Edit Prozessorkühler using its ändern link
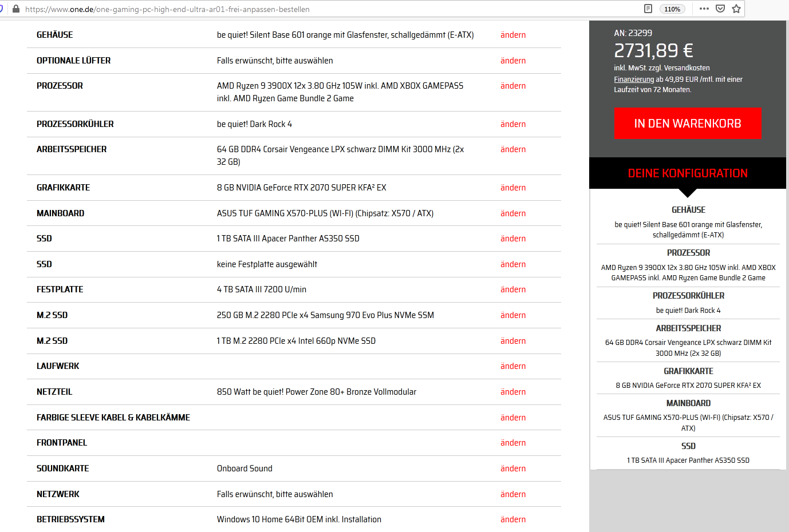This screenshot has width=789, height=532. [x=513, y=124]
